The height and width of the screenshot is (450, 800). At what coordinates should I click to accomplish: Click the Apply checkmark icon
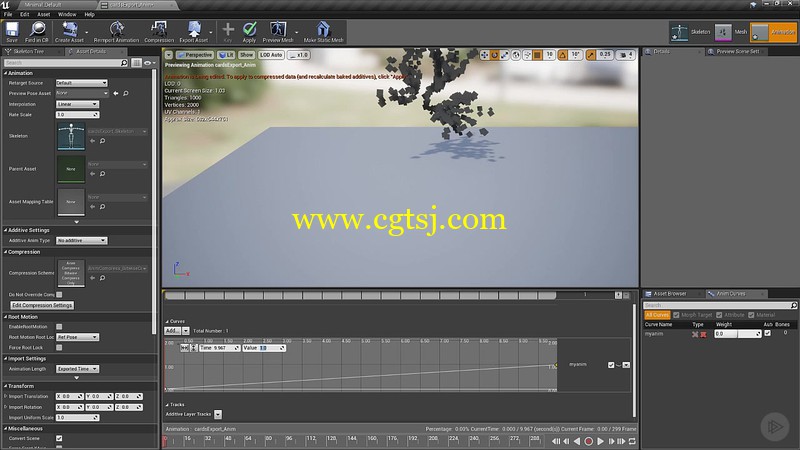249,32
